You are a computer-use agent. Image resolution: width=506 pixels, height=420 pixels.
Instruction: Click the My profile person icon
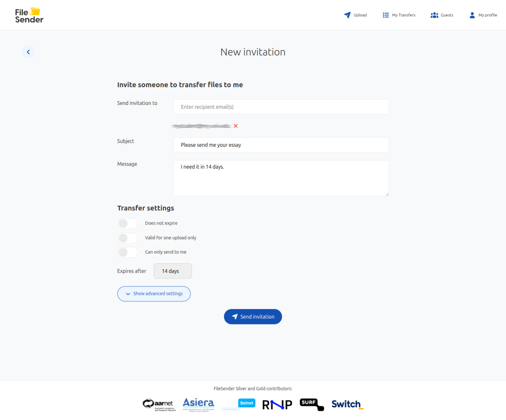click(x=472, y=15)
